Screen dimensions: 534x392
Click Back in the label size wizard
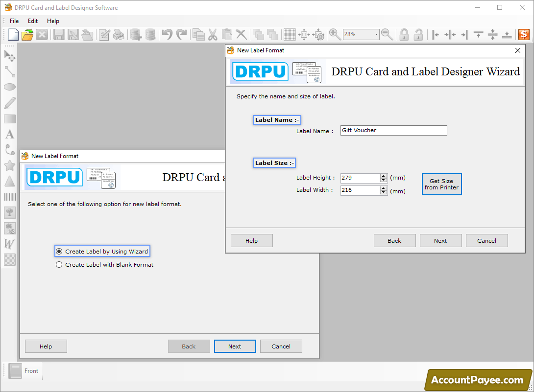coord(395,241)
